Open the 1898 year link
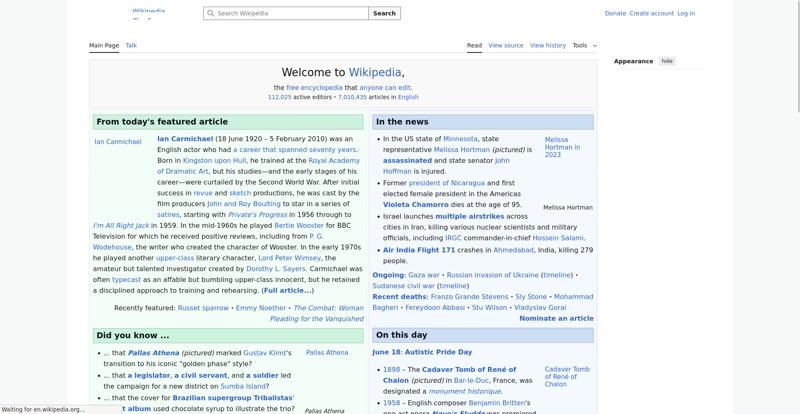Image resolution: width=800 pixels, height=414 pixels. tap(391, 370)
